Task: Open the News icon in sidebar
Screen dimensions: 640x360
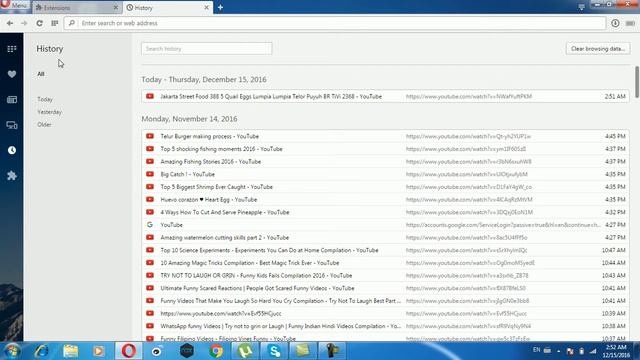Action: coord(12,100)
